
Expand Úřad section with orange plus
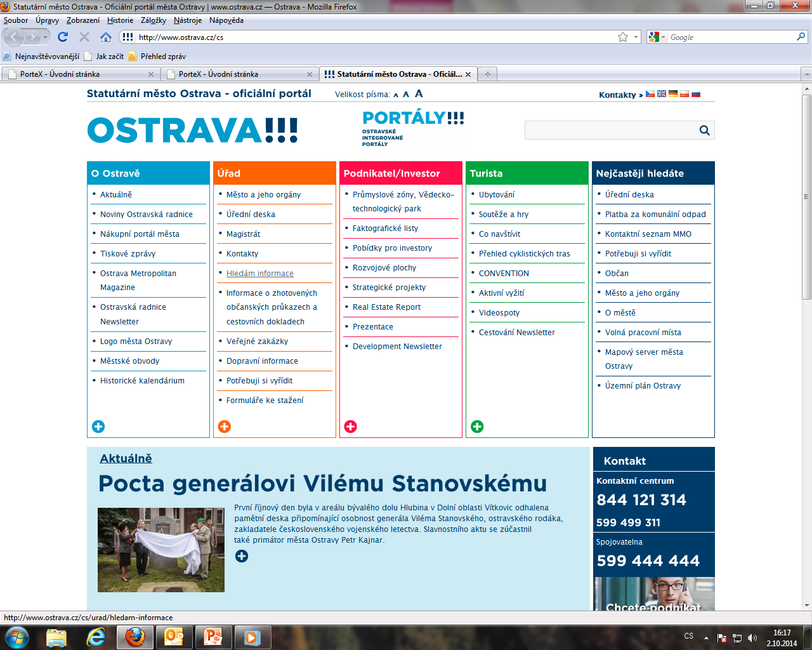[225, 427]
